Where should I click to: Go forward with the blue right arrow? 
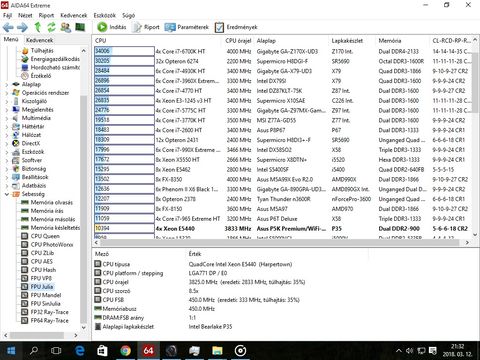pyautogui.click(x=22, y=27)
